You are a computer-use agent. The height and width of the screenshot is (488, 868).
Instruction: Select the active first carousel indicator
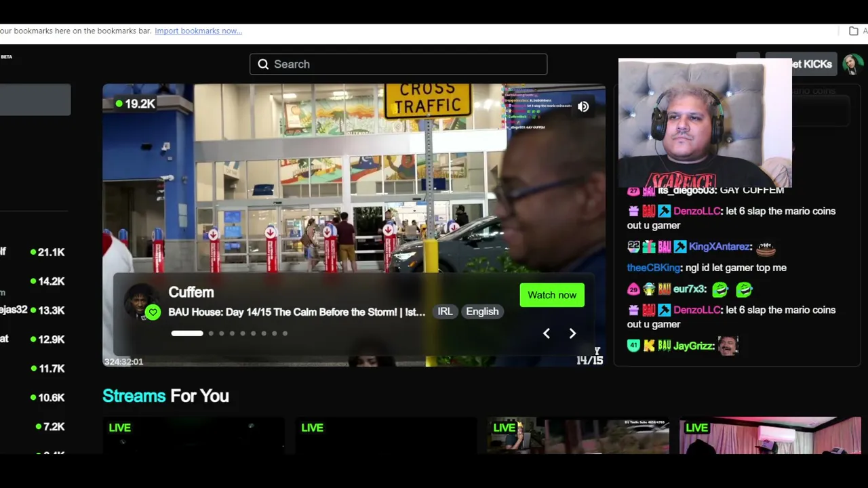pyautogui.click(x=186, y=333)
